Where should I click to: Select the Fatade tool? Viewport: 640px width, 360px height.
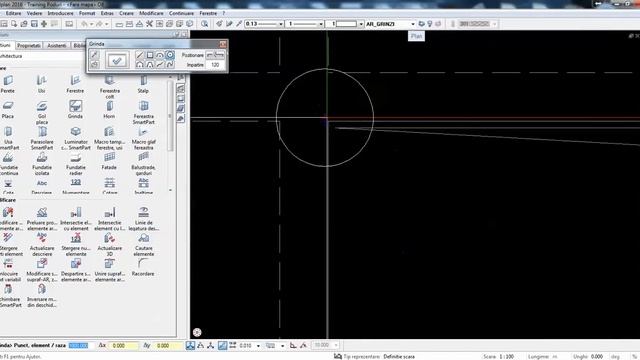pos(109,161)
